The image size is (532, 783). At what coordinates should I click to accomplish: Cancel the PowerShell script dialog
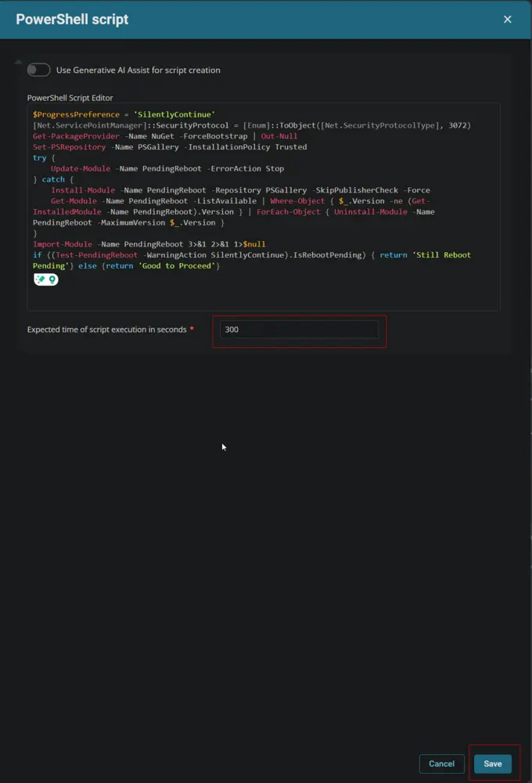[442, 763]
